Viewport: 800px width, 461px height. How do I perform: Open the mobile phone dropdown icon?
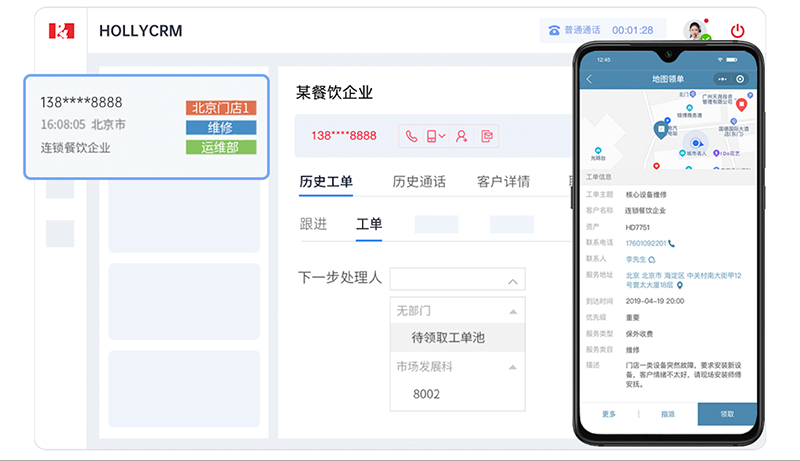pos(435,136)
